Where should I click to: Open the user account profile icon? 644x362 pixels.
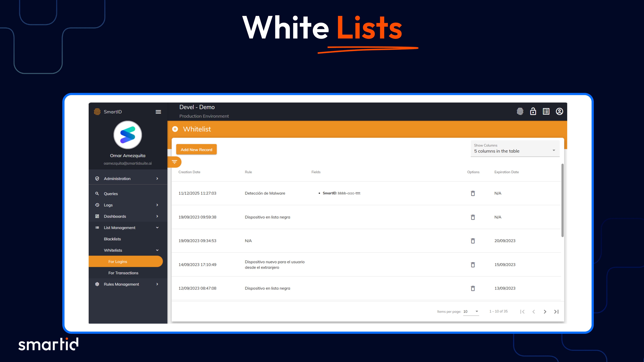[x=559, y=111]
